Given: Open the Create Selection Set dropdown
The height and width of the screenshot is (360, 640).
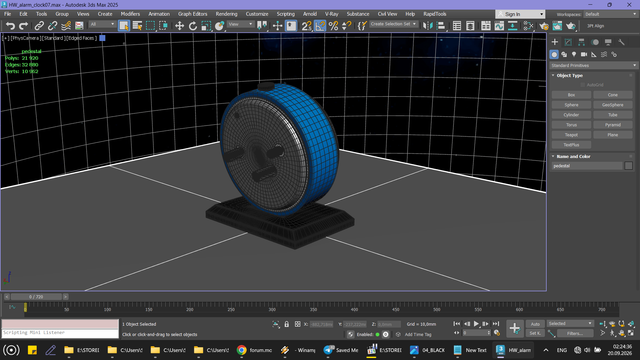Looking at the screenshot, I should click(x=393, y=24).
